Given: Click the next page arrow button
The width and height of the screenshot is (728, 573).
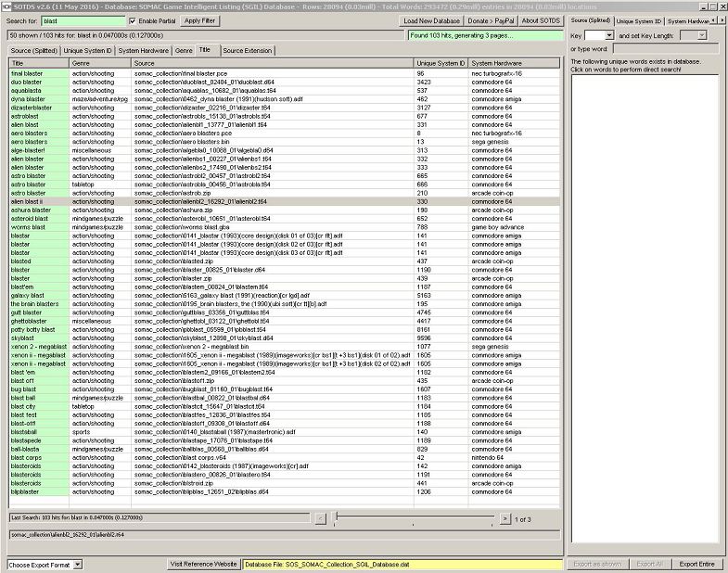Looking at the screenshot, I should [x=504, y=518].
